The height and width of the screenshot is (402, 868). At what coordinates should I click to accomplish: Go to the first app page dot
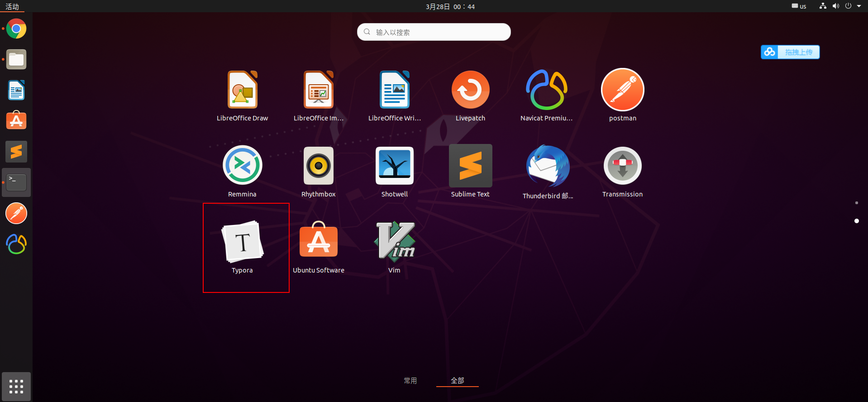[x=857, y=203]
